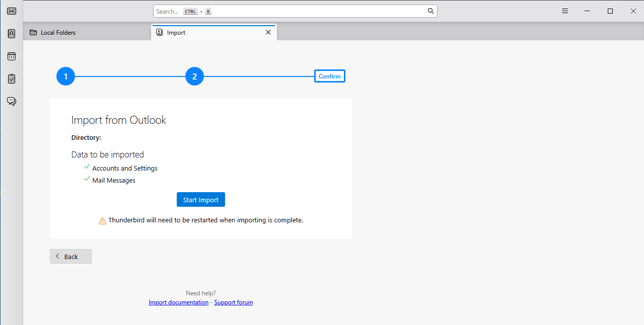Click the Mail Messages item
644x325 pixels.
click(x=114, y=180)
